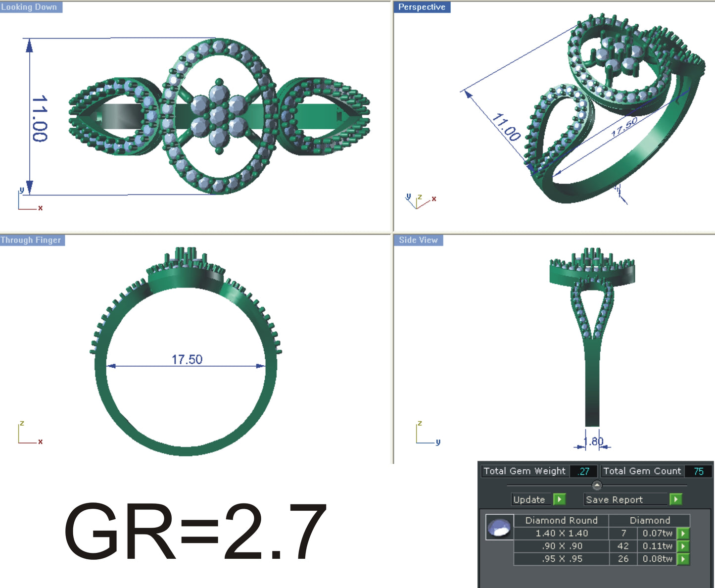Click the Update button
The image size is (715, 588).
532,499
